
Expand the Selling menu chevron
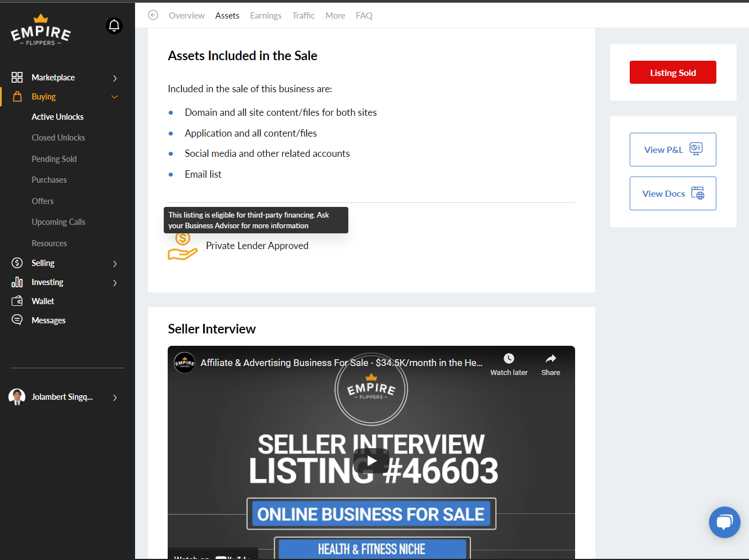(115, 264)
